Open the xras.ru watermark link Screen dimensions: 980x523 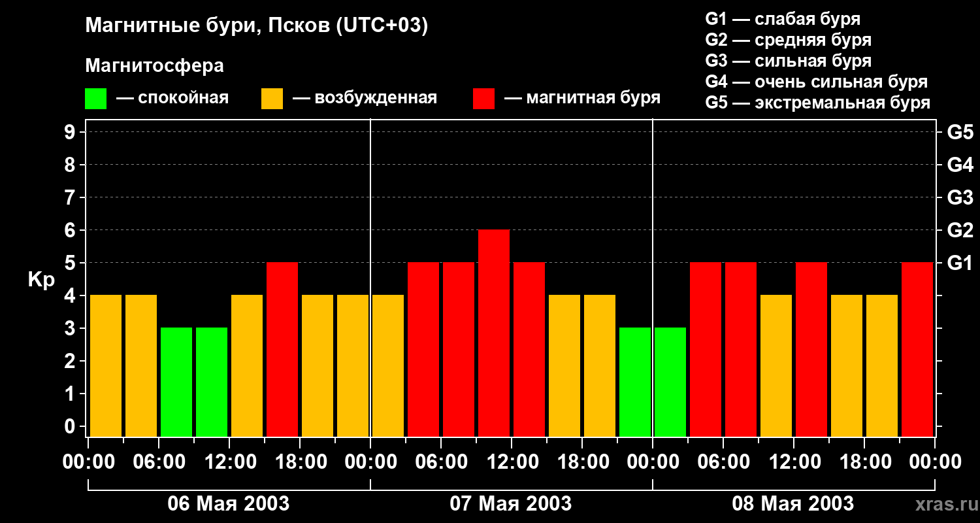(943, 504)
